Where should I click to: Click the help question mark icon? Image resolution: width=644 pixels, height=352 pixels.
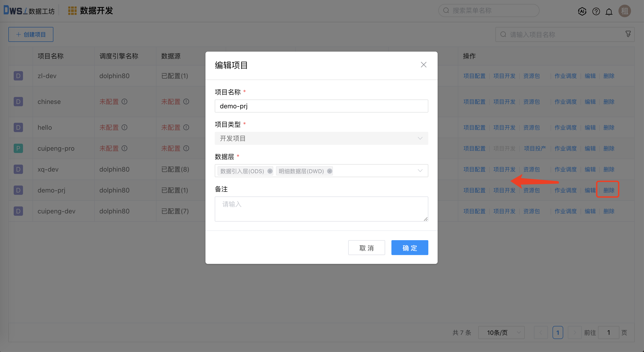click(x=596, y=11)
